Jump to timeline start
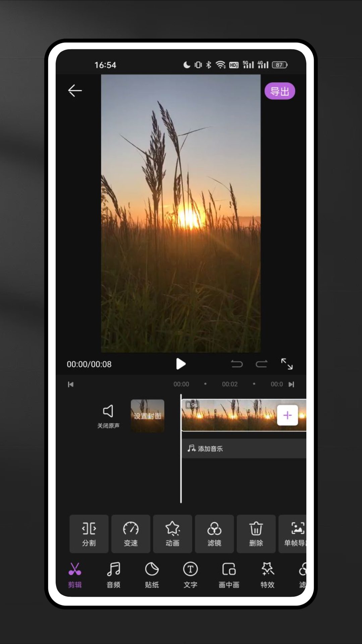The width and height of the screenshot is (362, 644). [x=71, y=384]
